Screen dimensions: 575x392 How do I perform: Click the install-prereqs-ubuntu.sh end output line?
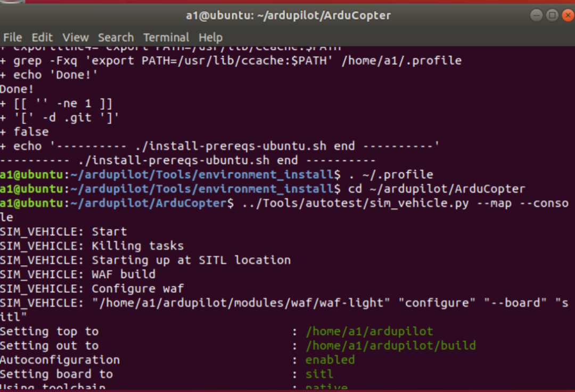[187, 161]
